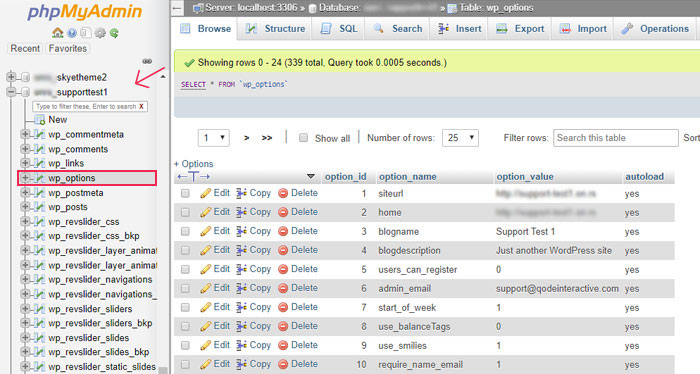
Task: Open the column options dropdown triangle in header
Action: [311, 177]
